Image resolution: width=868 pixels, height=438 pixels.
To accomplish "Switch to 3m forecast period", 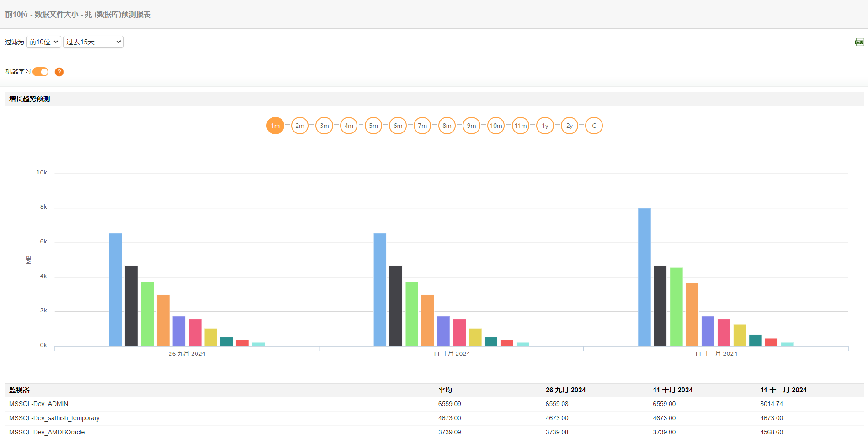I will pyautogui.click(x=324, y=126).
